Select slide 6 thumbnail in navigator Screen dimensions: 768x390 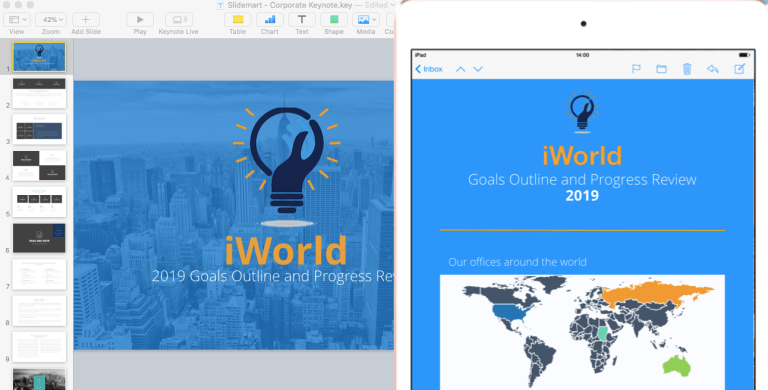39,239
